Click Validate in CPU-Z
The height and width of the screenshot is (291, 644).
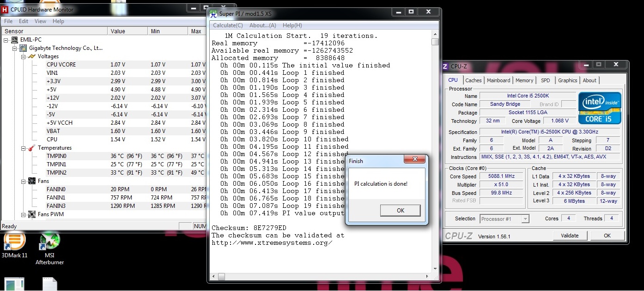(x=570, y=235)
